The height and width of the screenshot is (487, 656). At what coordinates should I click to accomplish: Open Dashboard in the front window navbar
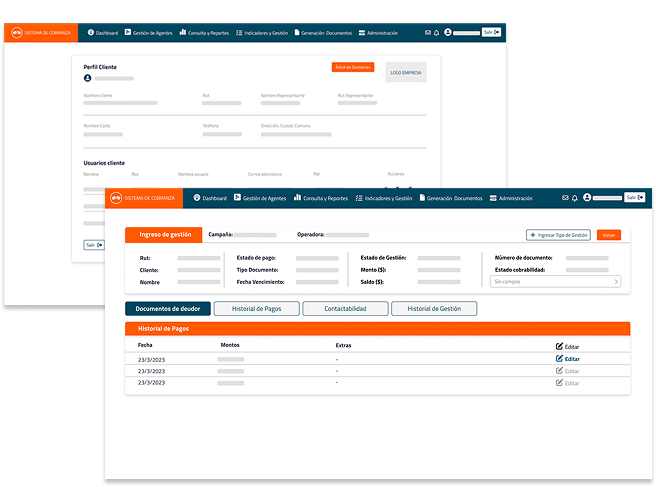tap(210, 198)
